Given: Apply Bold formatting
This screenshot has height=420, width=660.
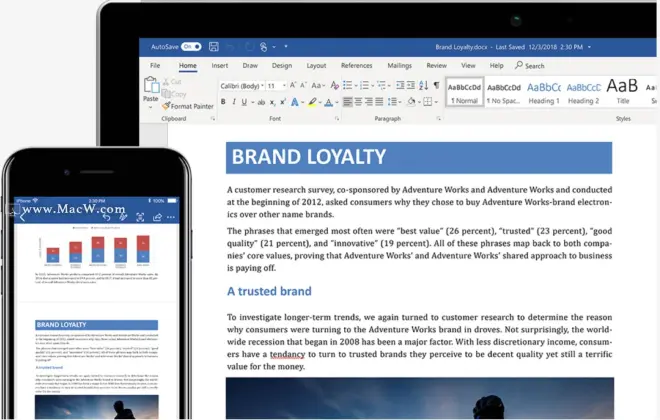Looking at the screenshot, I should click(x=223, y=102).
